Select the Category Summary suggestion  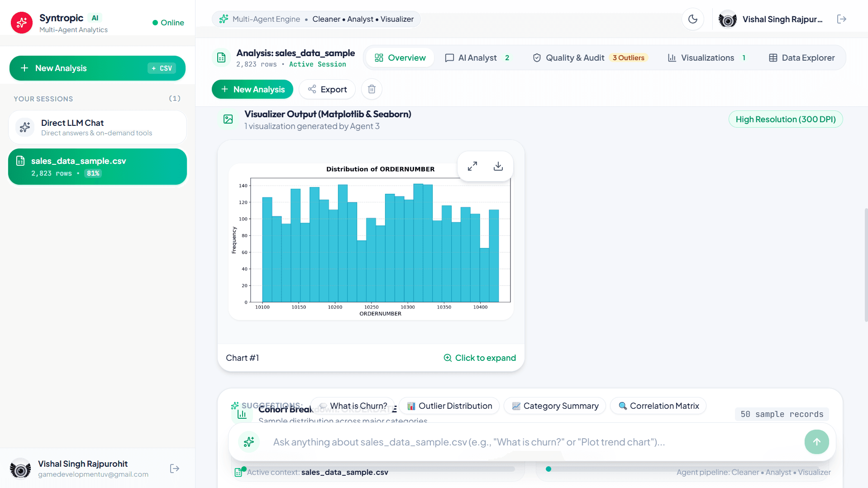pyautogui.click(x=555, y=406)
